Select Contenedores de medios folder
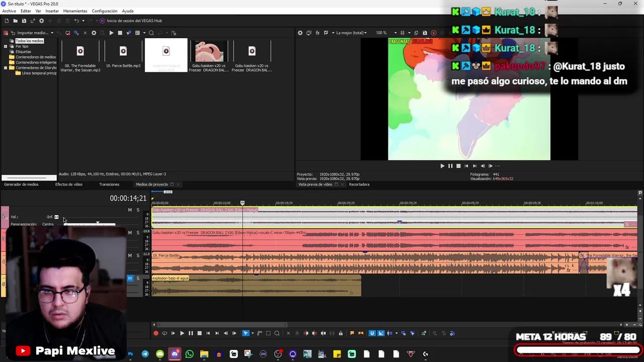The image size is (644, 362). [35, 57]
